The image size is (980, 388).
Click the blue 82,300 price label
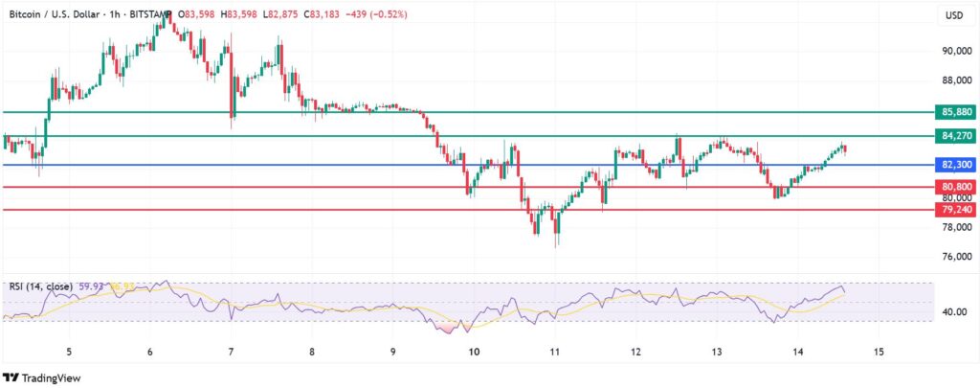tap(956, 165)
